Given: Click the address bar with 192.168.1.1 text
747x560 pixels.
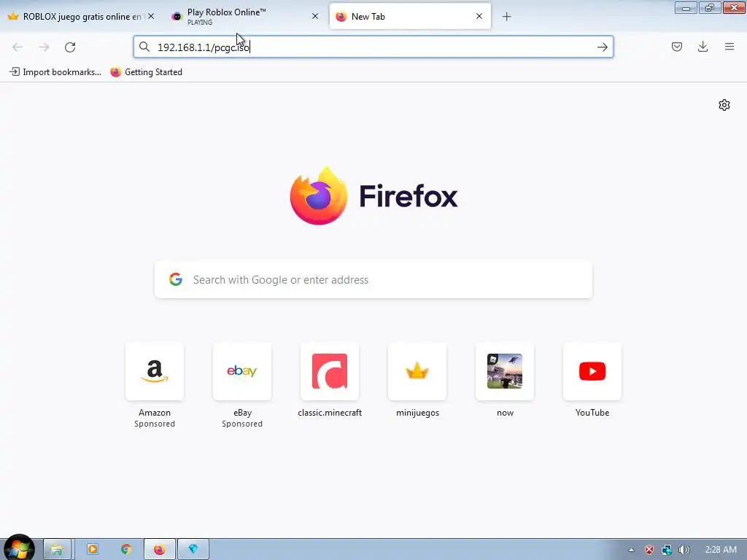Looking at the screenshot, I should coord(373,47).
